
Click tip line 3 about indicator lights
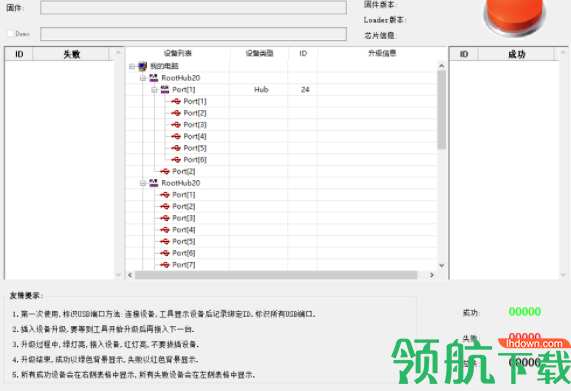coord(105,344)
